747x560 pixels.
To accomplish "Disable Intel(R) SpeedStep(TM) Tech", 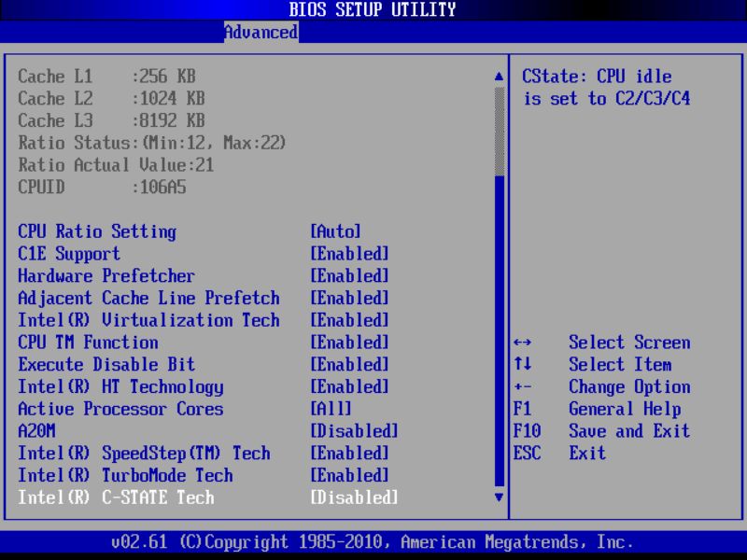I will 352,453.
